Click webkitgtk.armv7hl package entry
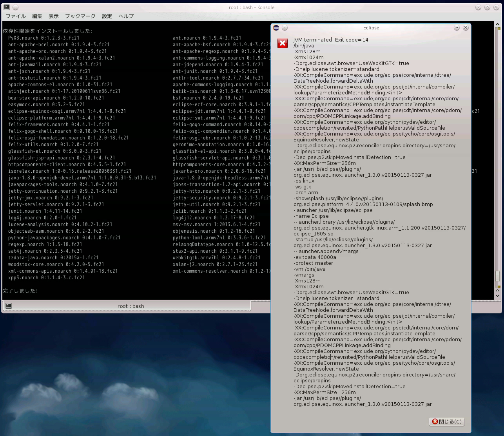The width and height of the screenshot is (504, 436). tap(216, 258)
